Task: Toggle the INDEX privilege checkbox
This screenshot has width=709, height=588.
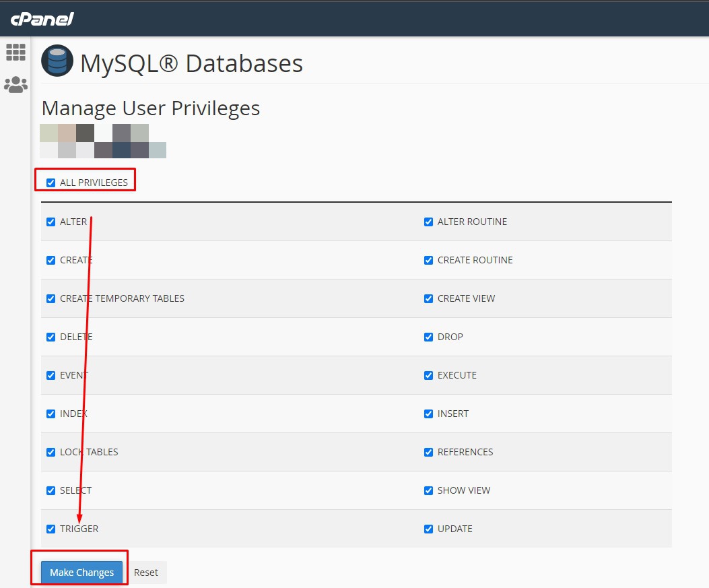Action: (x=50, y=414)
